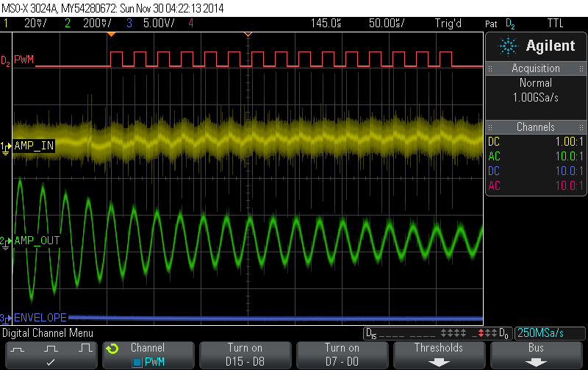Select the medium waveform size icon

click(50, 347)
